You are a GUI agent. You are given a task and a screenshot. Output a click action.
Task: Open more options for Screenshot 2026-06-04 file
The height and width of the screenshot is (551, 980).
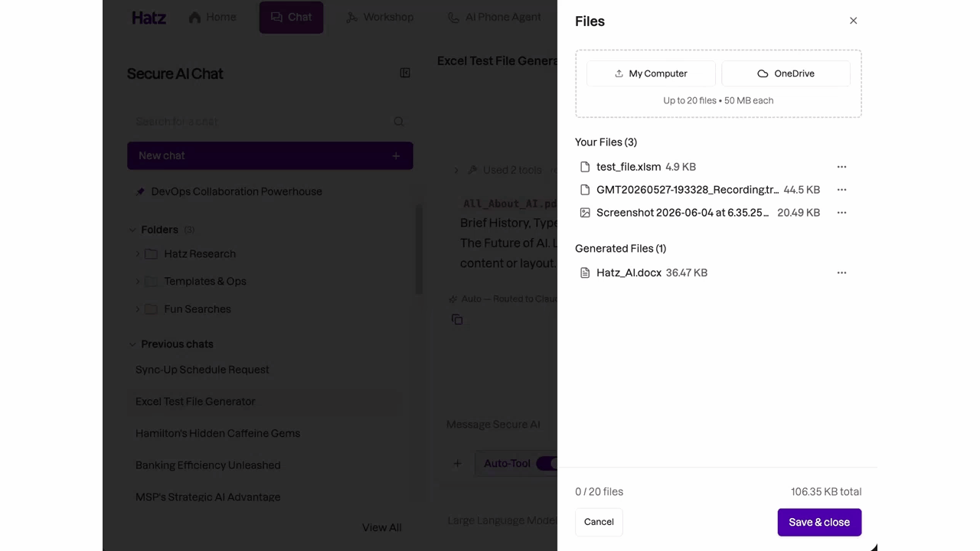click(841, 213)
